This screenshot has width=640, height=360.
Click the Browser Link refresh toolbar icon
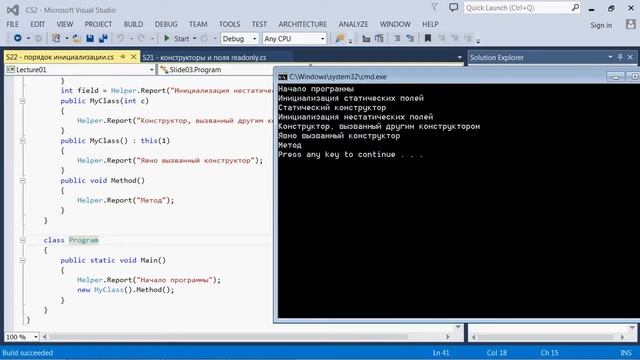tap(204, 38)
